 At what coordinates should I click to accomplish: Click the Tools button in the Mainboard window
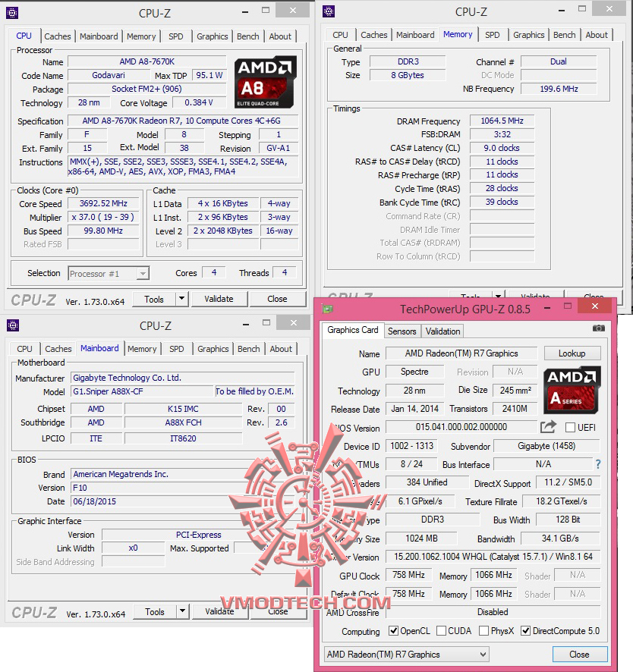pos(155,611)
